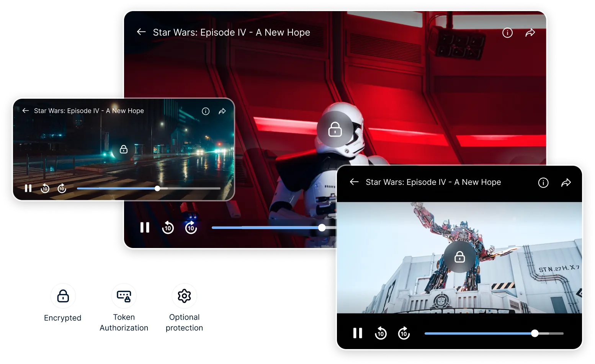Click lock icon on night street video
The height and width of the screenshot is (364, 595).
coord(123,149)
